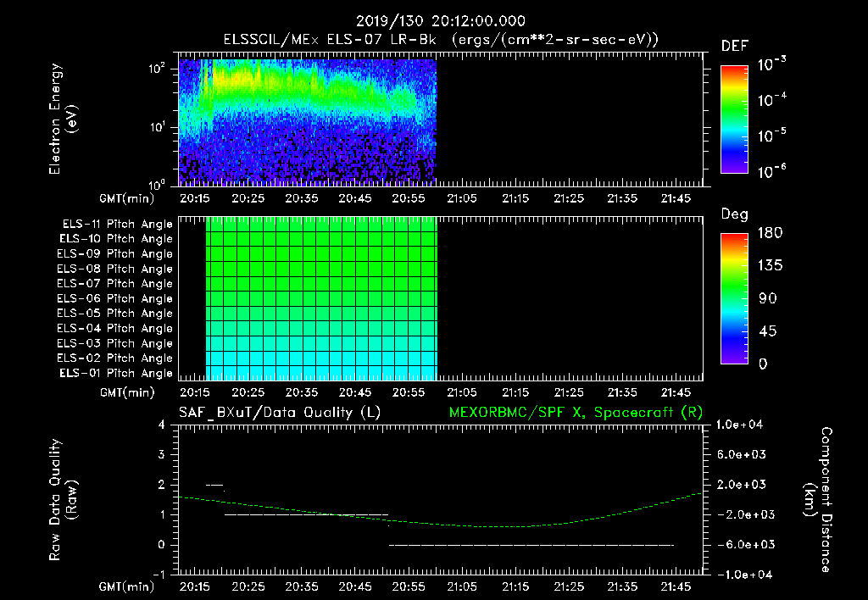The height and width of the screenshot is (600, 868).
Task: Select the DEF legend label
Action: pos(735,46)
